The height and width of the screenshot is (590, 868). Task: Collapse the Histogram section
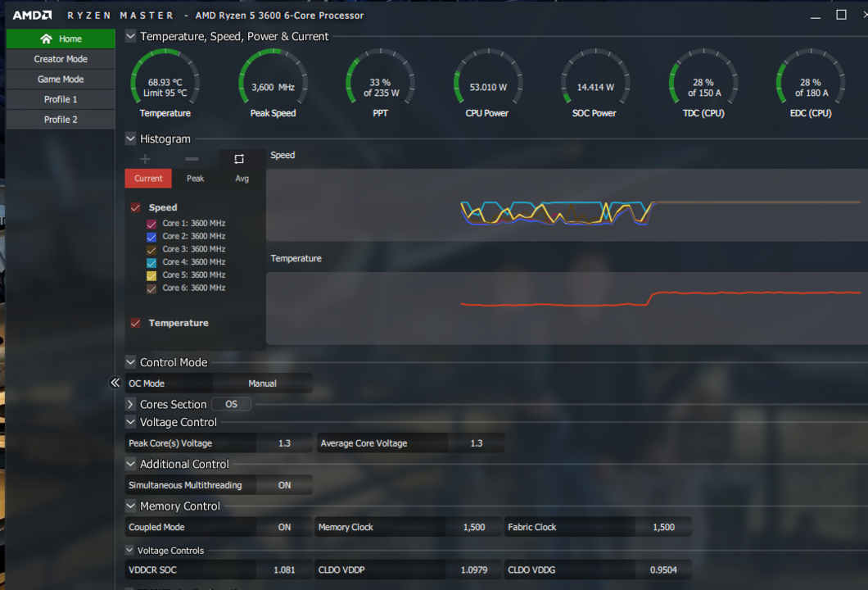pyautogui.click(x=131, y=138)
